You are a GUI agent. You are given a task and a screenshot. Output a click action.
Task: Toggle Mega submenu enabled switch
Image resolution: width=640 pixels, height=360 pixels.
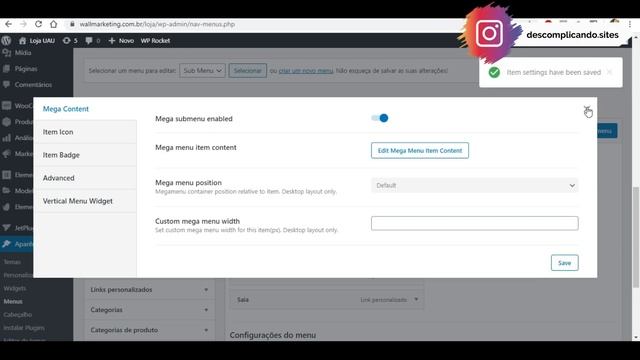(x=380, y=118)
